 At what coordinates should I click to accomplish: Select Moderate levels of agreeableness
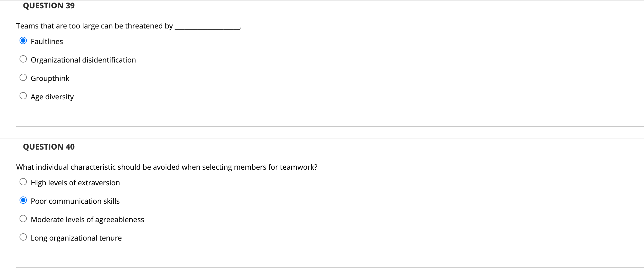coord(23,218)
